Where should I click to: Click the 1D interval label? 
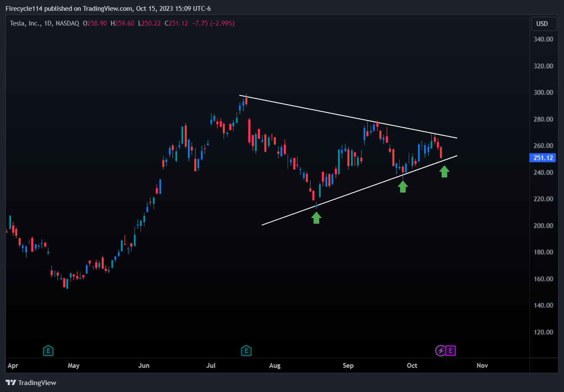[x=47, y=23]
